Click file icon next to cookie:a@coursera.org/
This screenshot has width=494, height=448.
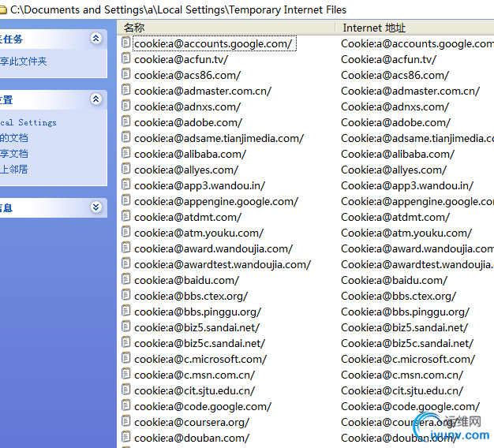point(126,420)
